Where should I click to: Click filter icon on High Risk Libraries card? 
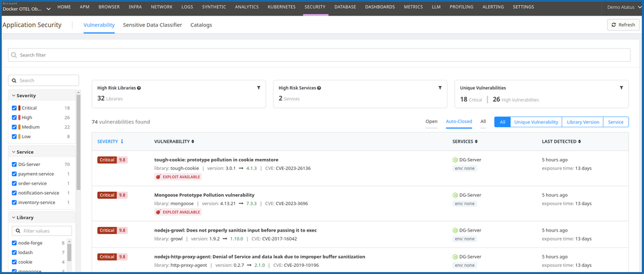click(x=259, y=88)
